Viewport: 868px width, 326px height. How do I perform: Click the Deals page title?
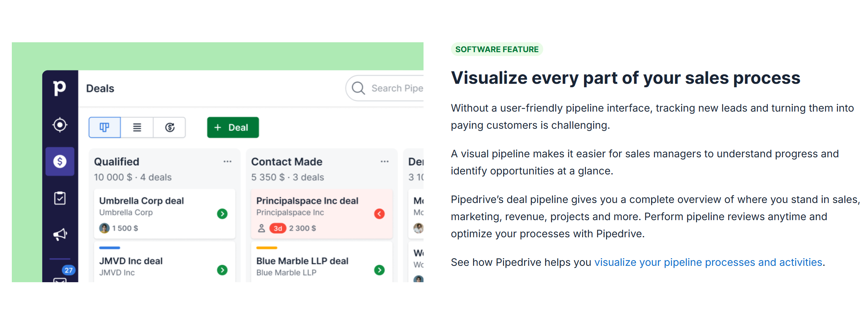100,88
